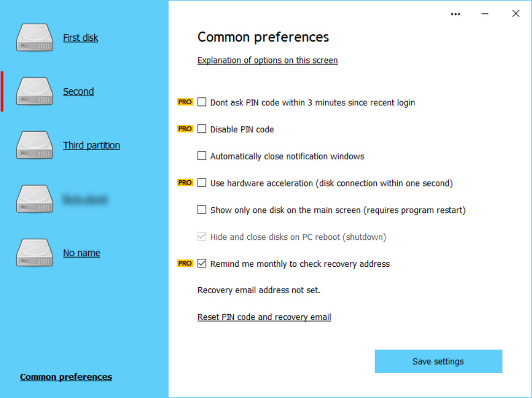Enable Use hardware acceleration checkbox
The height and width of the screenshot is (398, 532).
pos(202,183)
